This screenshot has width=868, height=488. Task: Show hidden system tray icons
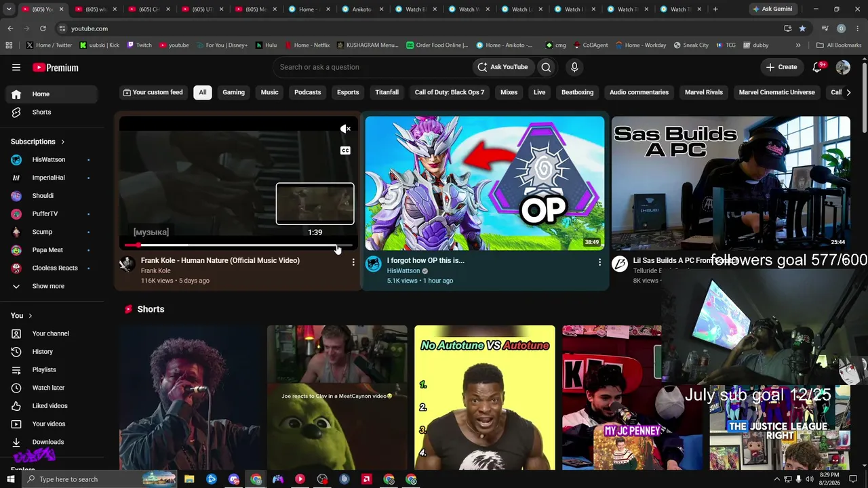tap(777, 479)
